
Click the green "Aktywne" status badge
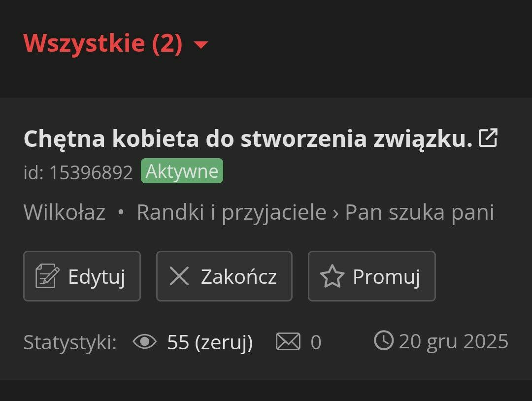pyautogui.click(x=182, y=171)
